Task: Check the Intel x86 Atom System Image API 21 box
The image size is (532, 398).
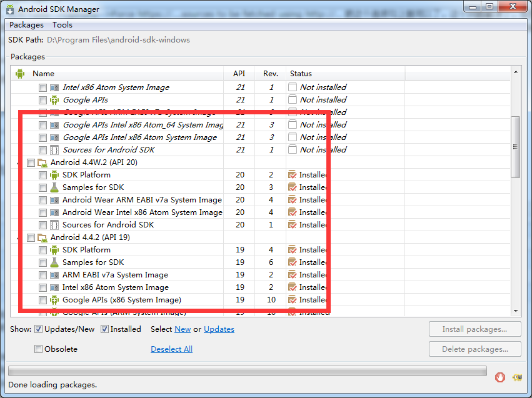Action: pos(43,88)
